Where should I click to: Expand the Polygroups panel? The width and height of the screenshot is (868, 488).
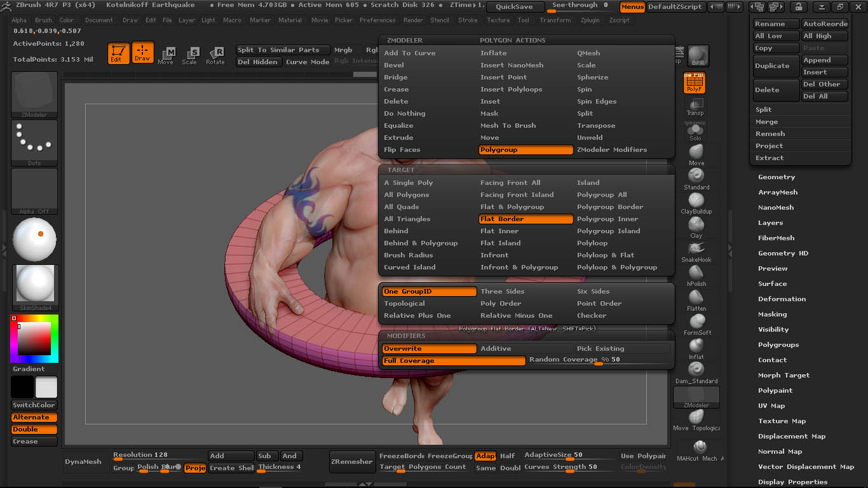(x=778, y=344)
